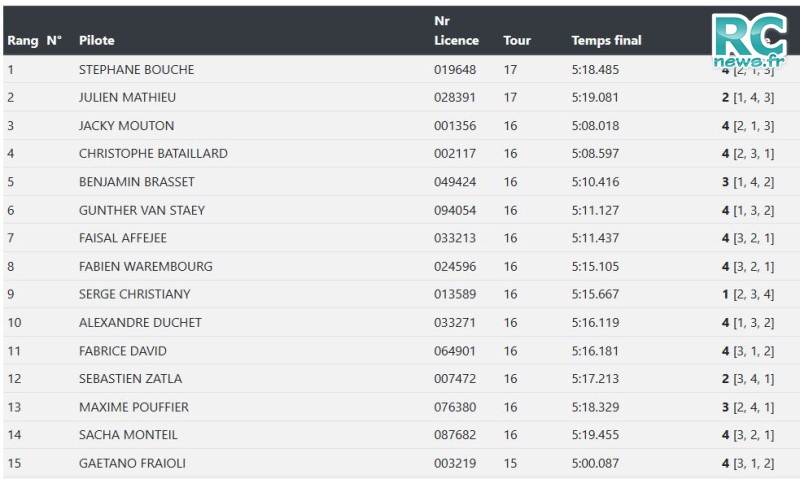This screenshot has width=800, height=479.
Task: Click final time 5:10.416
Action: [x=595, y=182]
